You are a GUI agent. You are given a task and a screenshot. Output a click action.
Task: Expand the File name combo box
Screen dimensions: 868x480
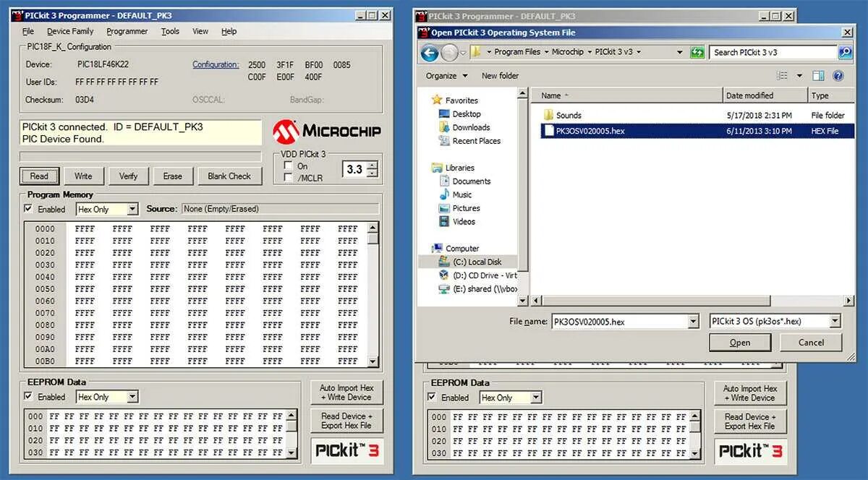(x=694, y=322)
